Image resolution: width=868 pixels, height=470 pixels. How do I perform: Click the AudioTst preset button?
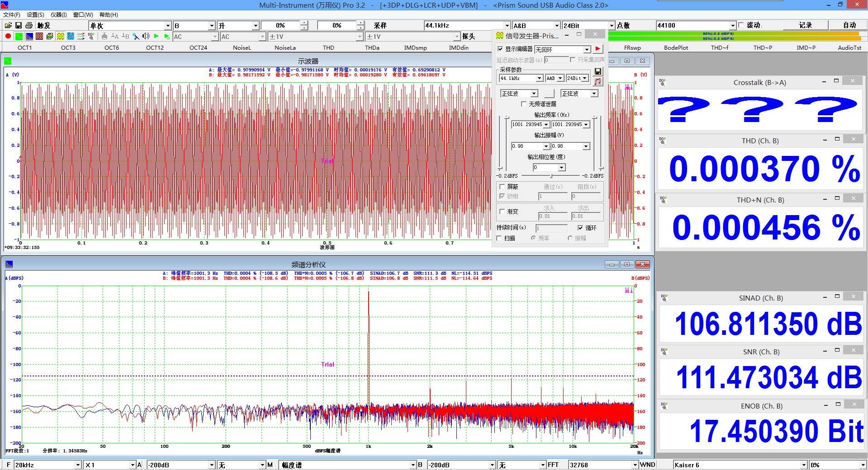click(849, 47)
